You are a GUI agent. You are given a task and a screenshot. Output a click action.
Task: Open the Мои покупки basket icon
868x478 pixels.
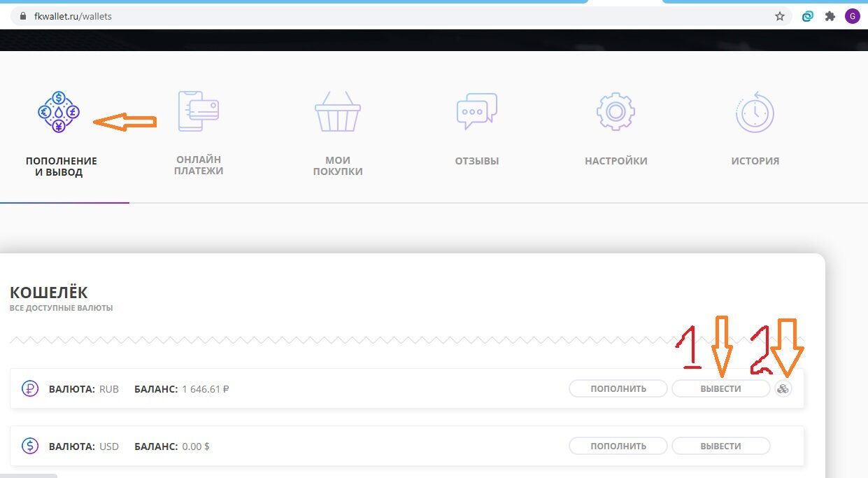pyautogui.click(x=338, y=112)
